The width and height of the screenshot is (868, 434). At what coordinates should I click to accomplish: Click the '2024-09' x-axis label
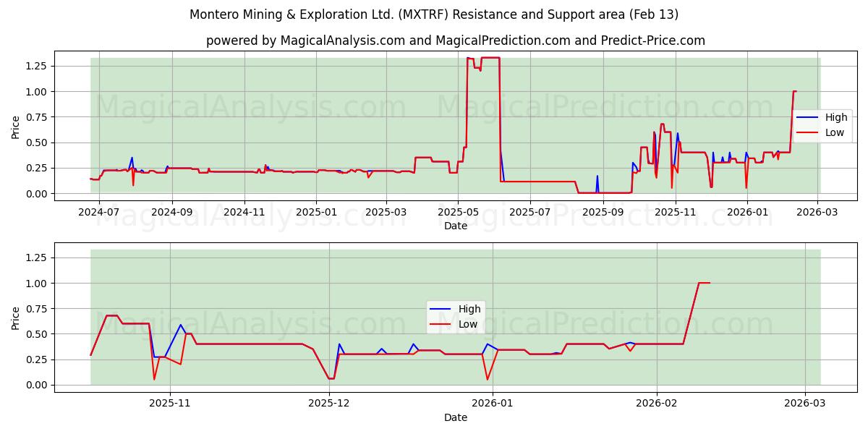[x=172, y=212]
